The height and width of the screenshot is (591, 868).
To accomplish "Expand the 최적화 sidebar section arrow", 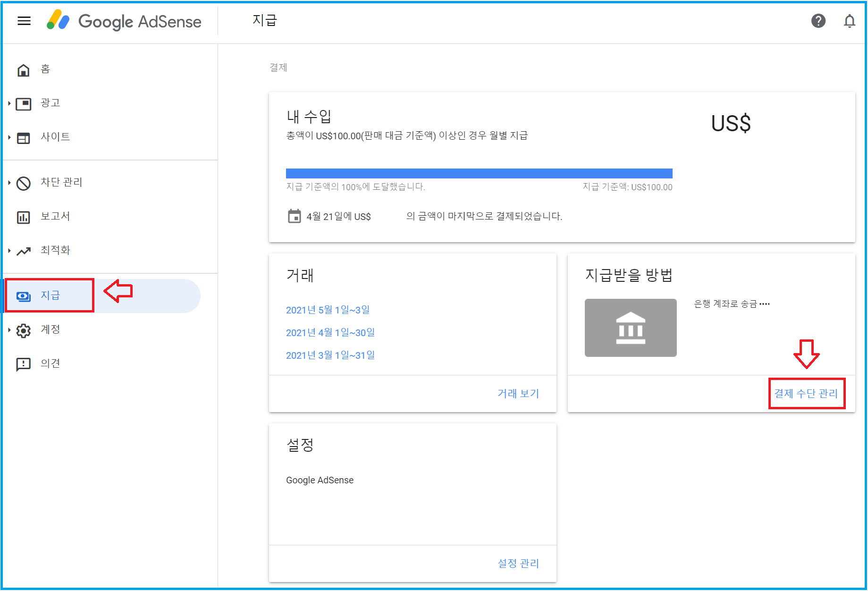I will coord(9,251).
